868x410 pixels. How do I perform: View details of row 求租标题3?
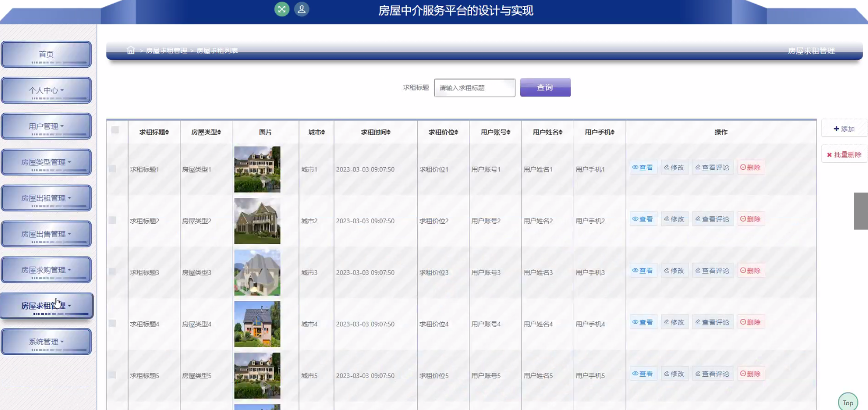click(x=643, y=270)
